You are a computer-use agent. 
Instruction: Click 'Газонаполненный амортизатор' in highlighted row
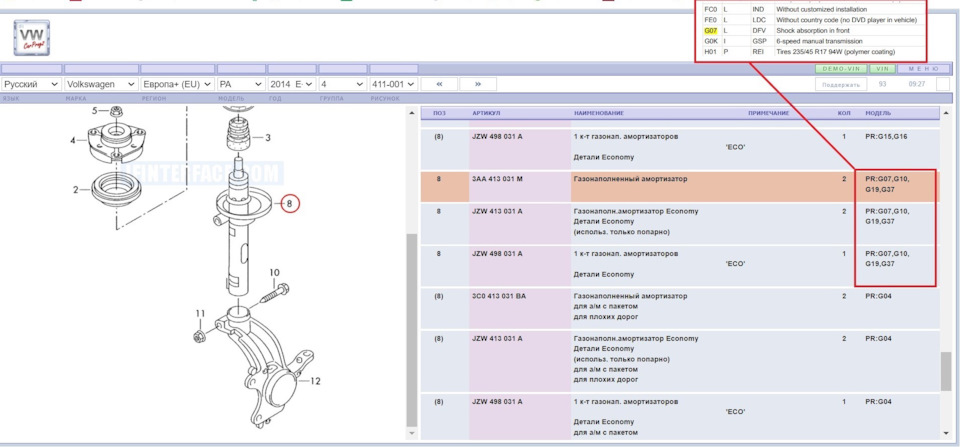click(x=630, y=179)
